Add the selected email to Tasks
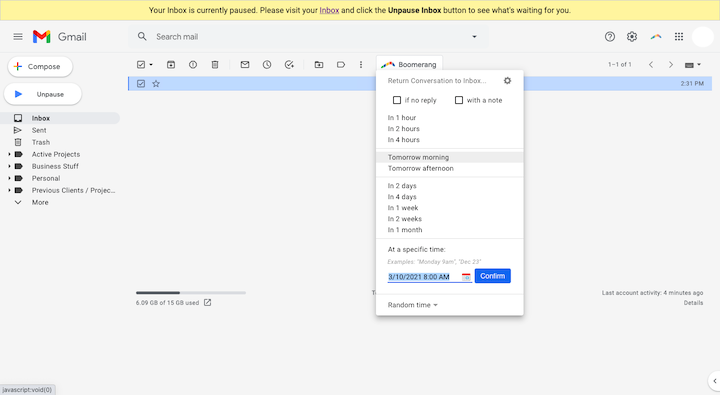Screen dimensions: 720x395 pos(289,65)
